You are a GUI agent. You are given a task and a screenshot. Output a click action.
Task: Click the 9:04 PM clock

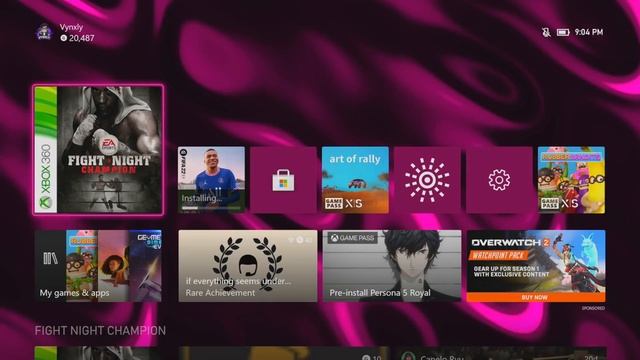click(x=589, y=32)
